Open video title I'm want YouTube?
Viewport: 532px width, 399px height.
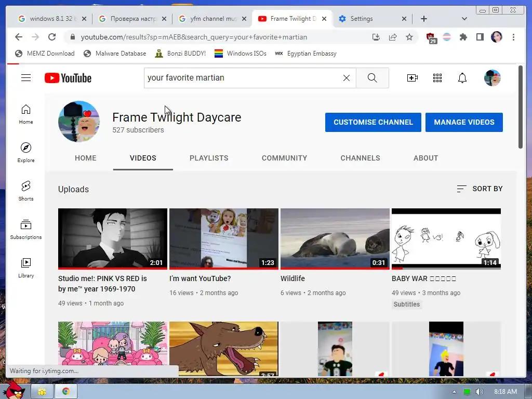(x=200, y=278)
